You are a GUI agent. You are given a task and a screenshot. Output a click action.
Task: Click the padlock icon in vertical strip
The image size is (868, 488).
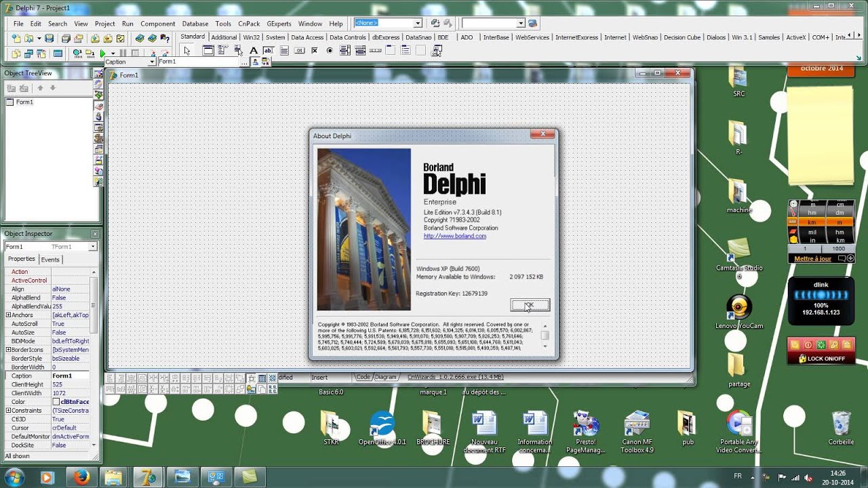tap(98, 117)
